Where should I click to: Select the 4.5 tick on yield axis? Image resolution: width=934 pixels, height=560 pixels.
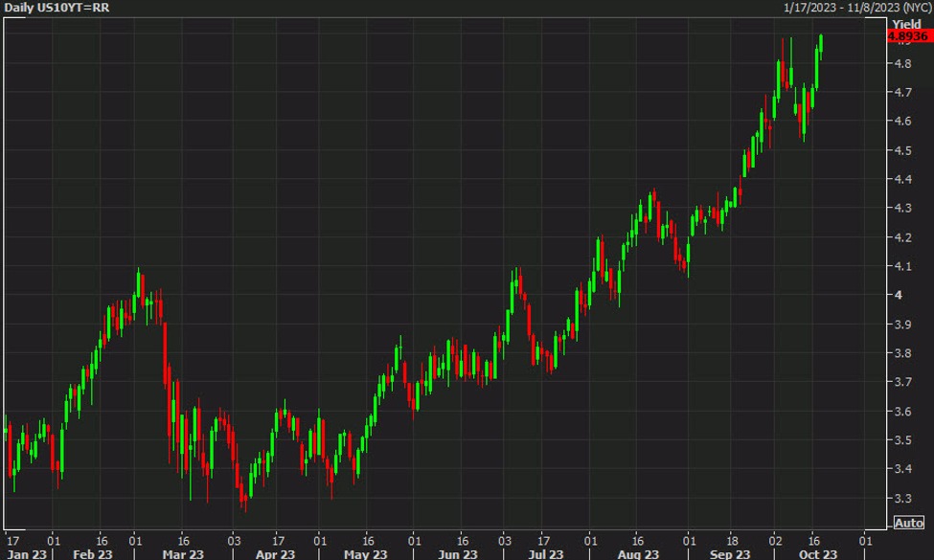click(x=902, y=150)
